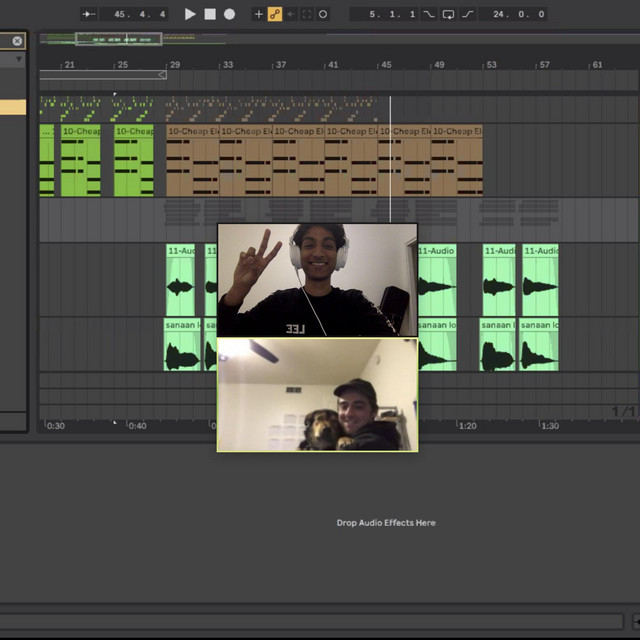The height and width of the screenshot is (640, 640).
Task: Click the Capture MIDI bracket icon
Action: 307,14
